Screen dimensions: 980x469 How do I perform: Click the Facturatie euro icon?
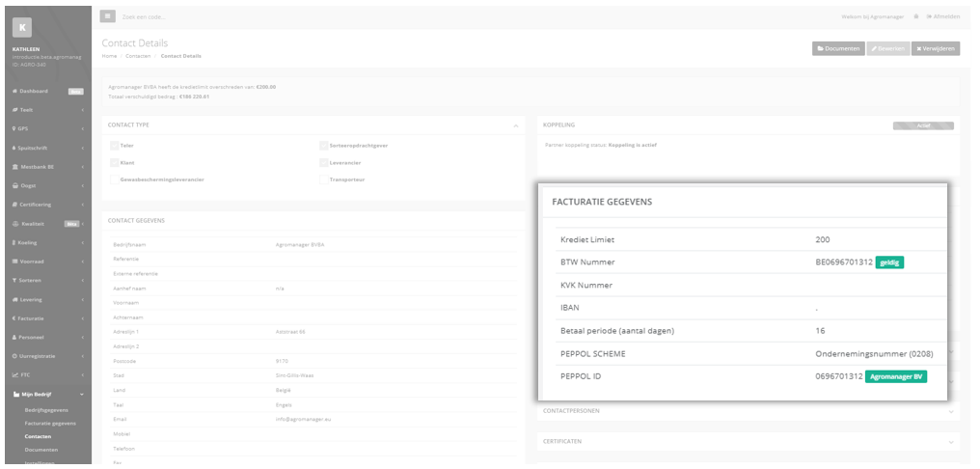14,318
